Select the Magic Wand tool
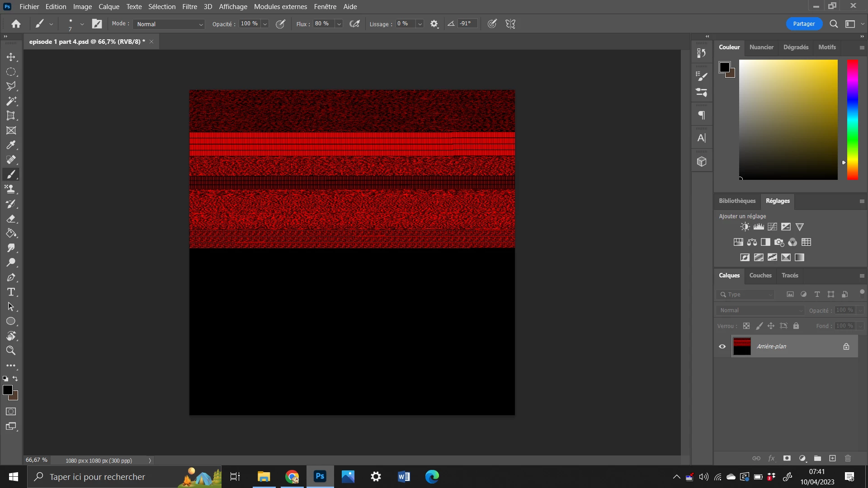 click(11, 101)
